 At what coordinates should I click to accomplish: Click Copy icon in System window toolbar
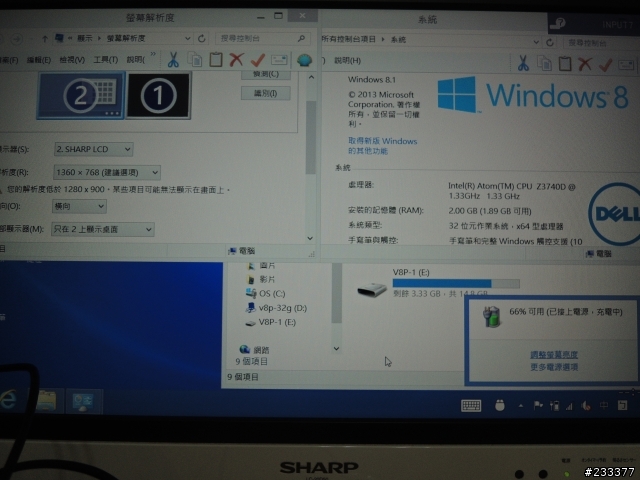544,63
